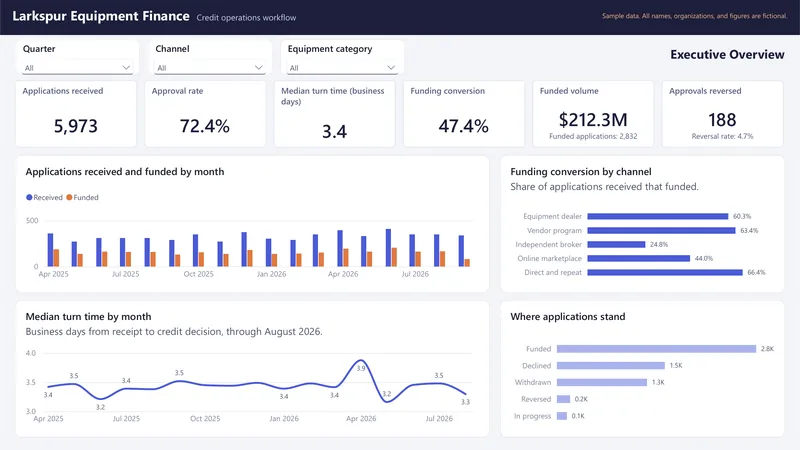Select the Received legend blue marker
800x450 pixels.
pos(29,197)
